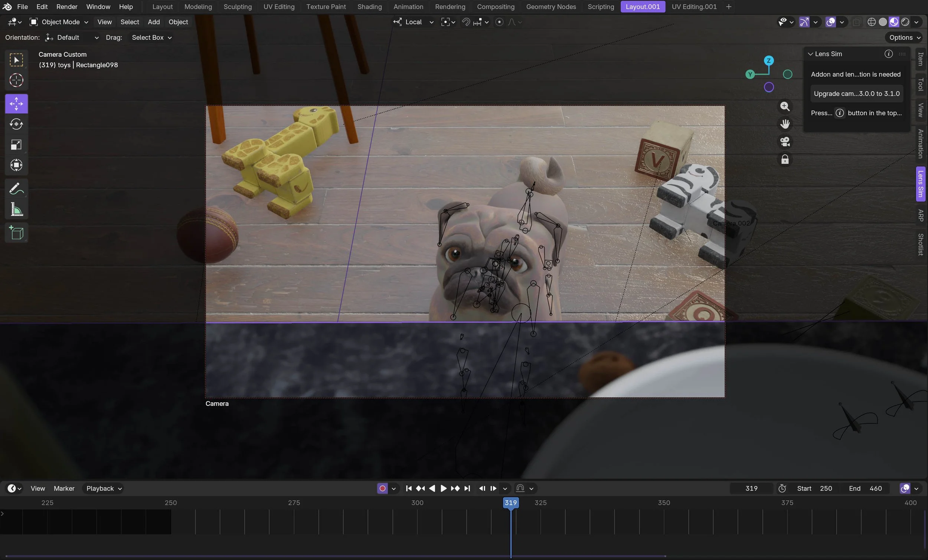Image resolution: width=928 pixels, height=560 pixels.
Task: Toggle camera view with camera icon
Action: (785, 142)
